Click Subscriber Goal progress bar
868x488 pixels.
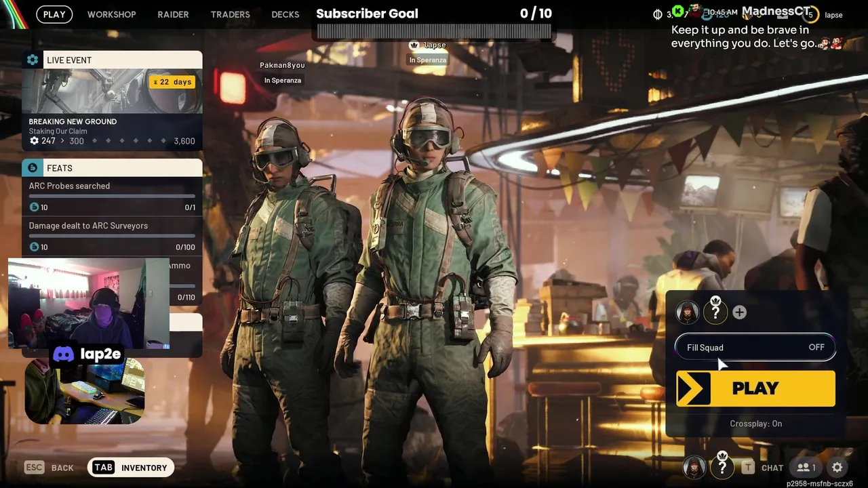point(434,32)
